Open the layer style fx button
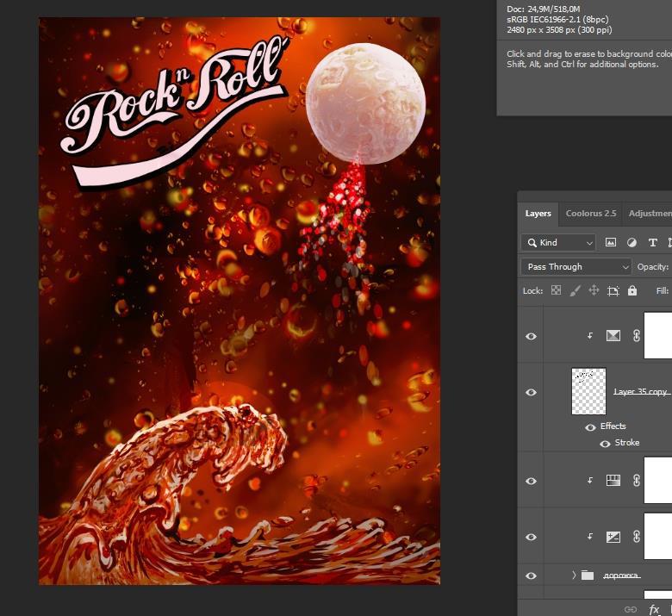672x616 pixels. point(654,608)
